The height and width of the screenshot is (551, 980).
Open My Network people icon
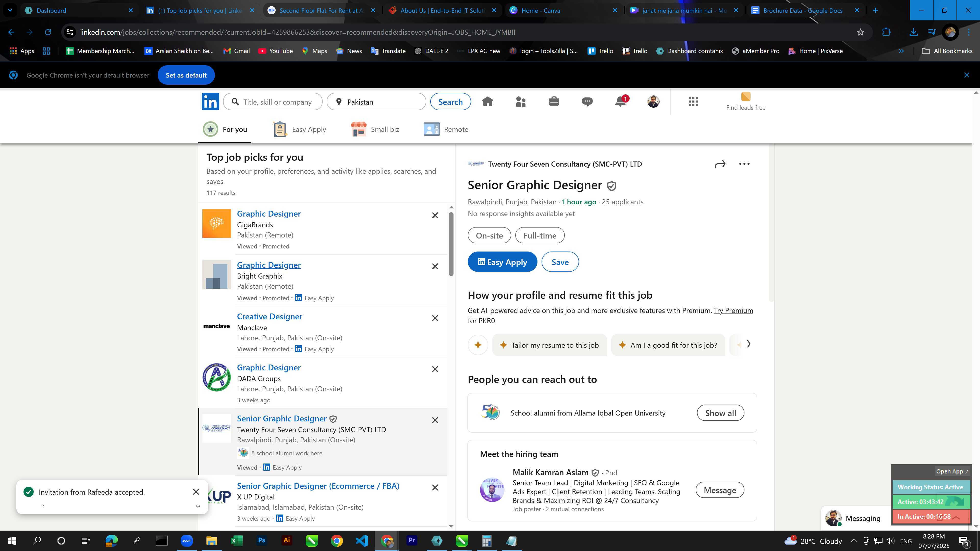click(x=520, y=102)
